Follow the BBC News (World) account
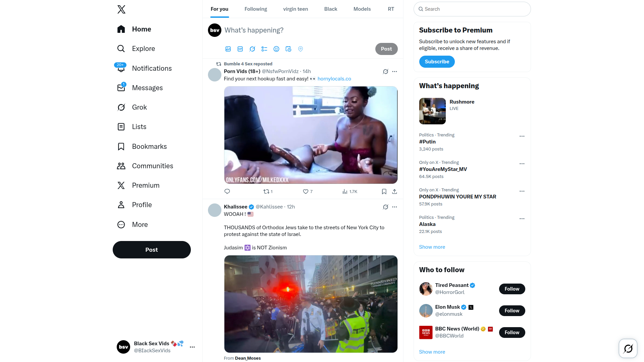The width and height of the screenshot is (644, 362). coord(512,333)
